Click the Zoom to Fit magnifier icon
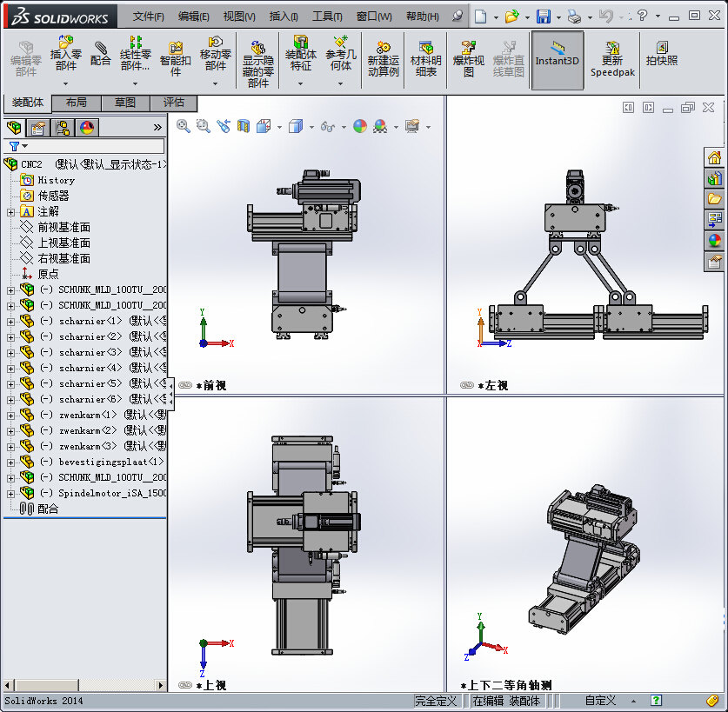 (x=184, y=126)
